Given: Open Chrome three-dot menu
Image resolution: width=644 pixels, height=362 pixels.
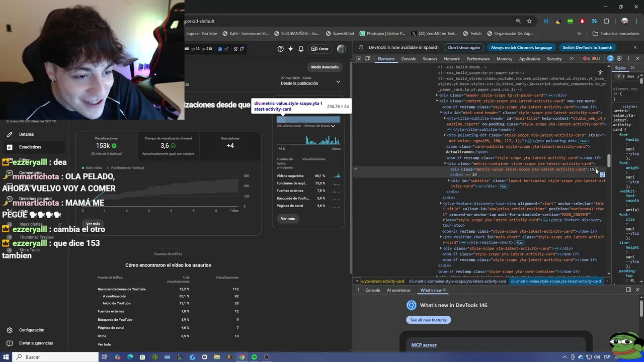Looking at the screenshot, I should 635,21.
